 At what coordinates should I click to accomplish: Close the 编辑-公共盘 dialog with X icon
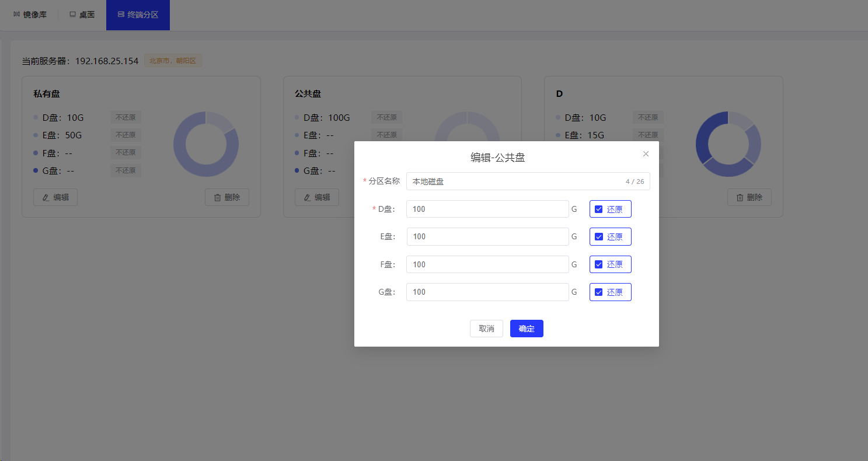pyautogui.click(x=646, y=154)
